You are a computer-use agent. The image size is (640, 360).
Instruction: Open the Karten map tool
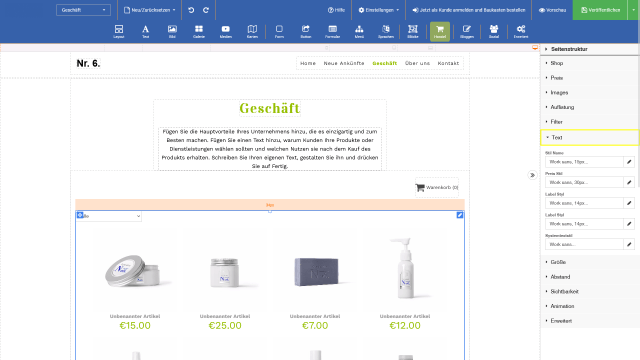click(x=252, y=31)
